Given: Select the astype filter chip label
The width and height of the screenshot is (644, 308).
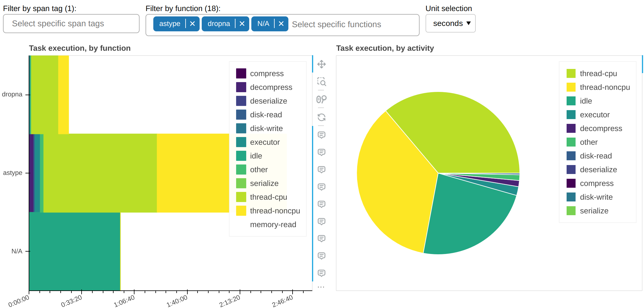Looking at the screenshot, I should click(169, 24).
